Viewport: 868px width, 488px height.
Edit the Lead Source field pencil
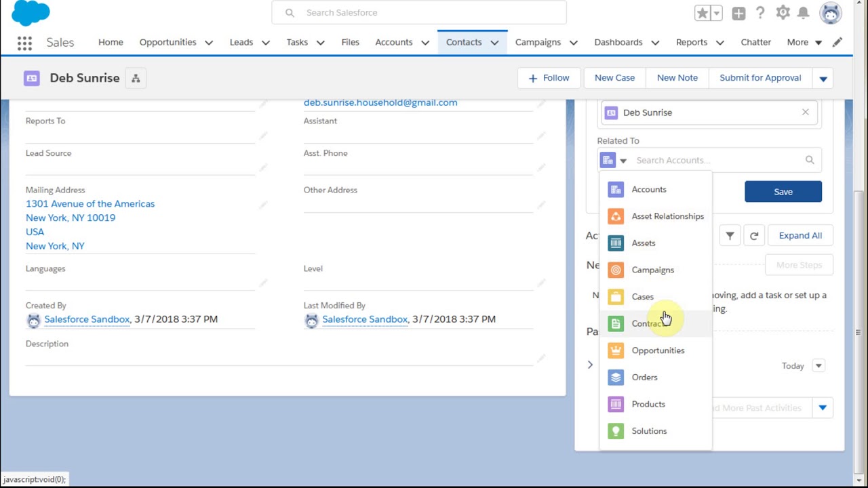tap(263, 168)
